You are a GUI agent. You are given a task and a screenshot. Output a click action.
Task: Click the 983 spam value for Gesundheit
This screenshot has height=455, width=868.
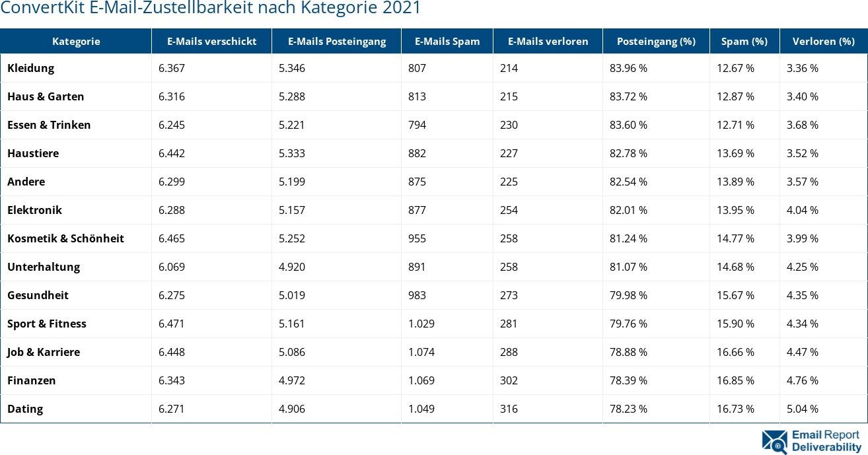[x=417, y=295]
